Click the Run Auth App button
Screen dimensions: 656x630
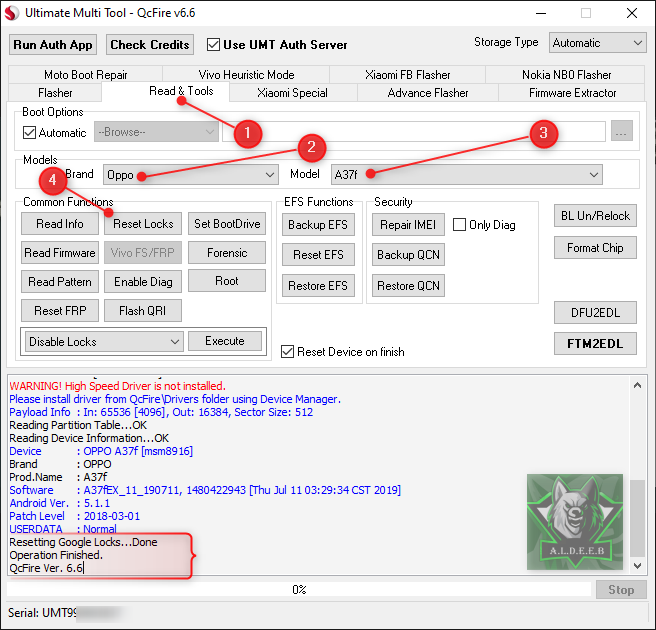(53, 45)
